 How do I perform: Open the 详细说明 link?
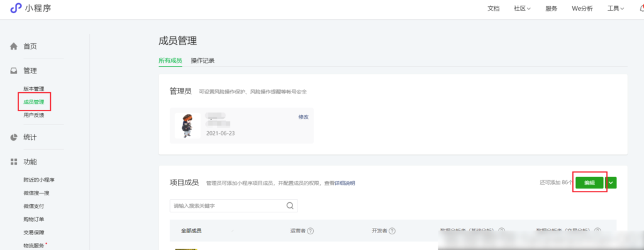345,183
